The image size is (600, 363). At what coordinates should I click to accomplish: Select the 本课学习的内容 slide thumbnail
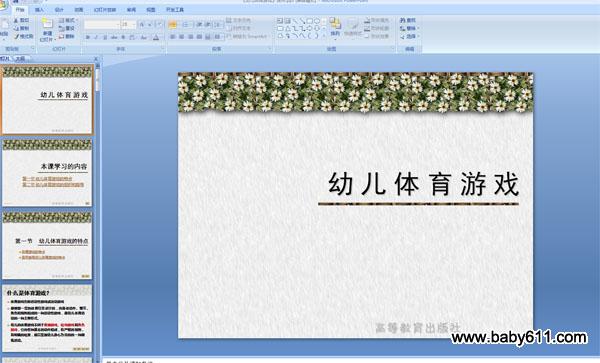point(47,173)
